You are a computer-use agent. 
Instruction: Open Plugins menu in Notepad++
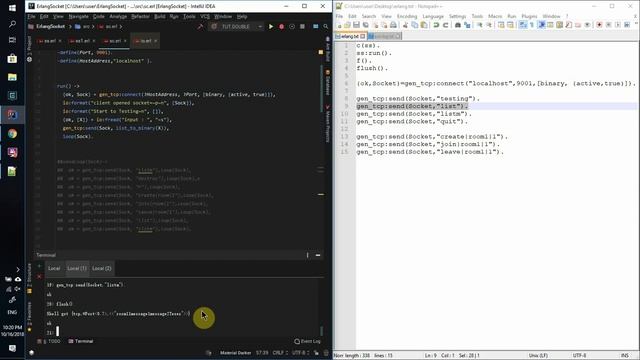[529, 16]
